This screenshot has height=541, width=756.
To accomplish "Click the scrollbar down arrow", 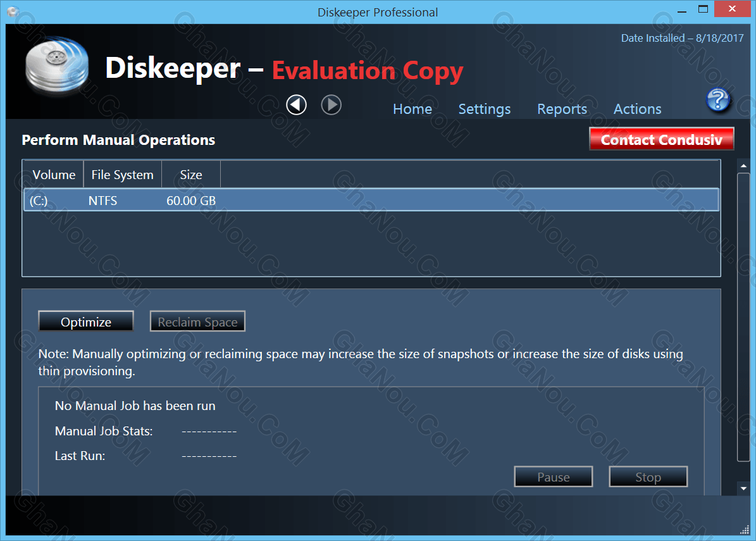I will [x=743, y=488].
